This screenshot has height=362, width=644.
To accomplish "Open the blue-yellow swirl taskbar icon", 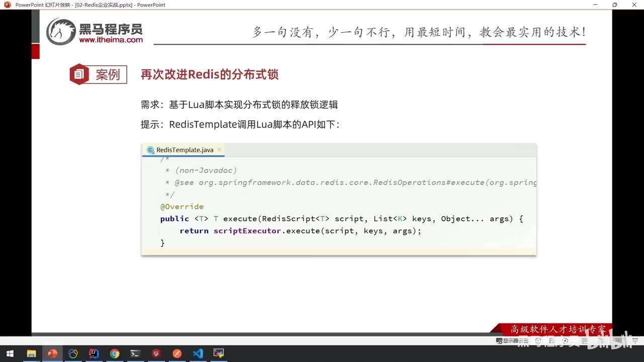I will click(73, 353).
